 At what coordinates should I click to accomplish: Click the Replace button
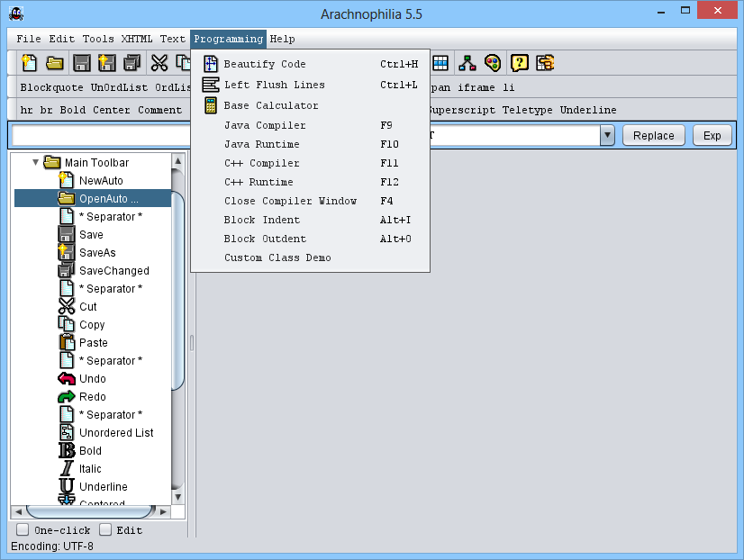653,136
